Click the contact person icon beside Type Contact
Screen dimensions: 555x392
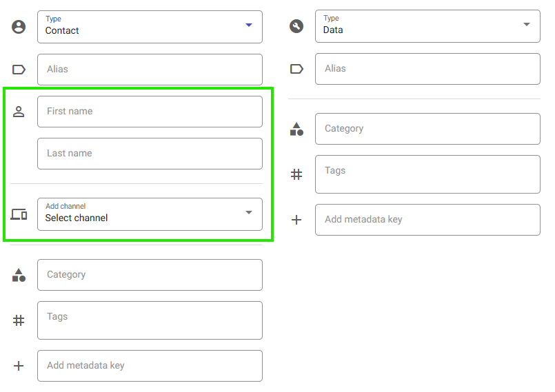tap(19, 27)
